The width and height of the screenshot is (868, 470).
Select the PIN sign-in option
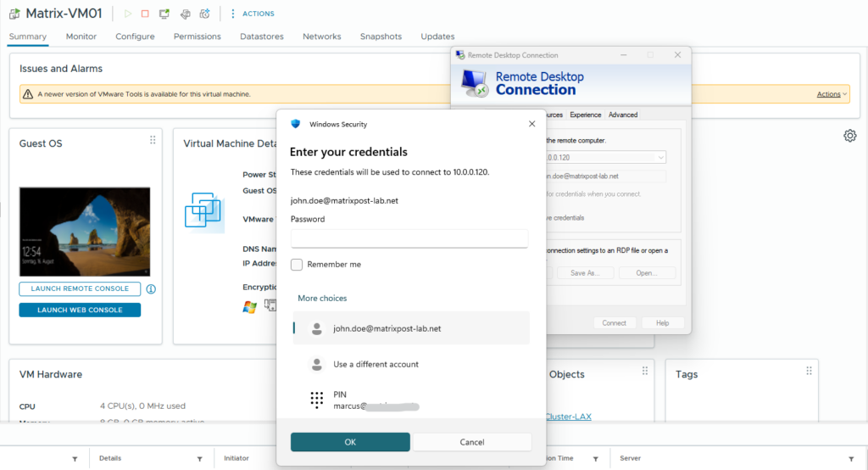(411, 400)
